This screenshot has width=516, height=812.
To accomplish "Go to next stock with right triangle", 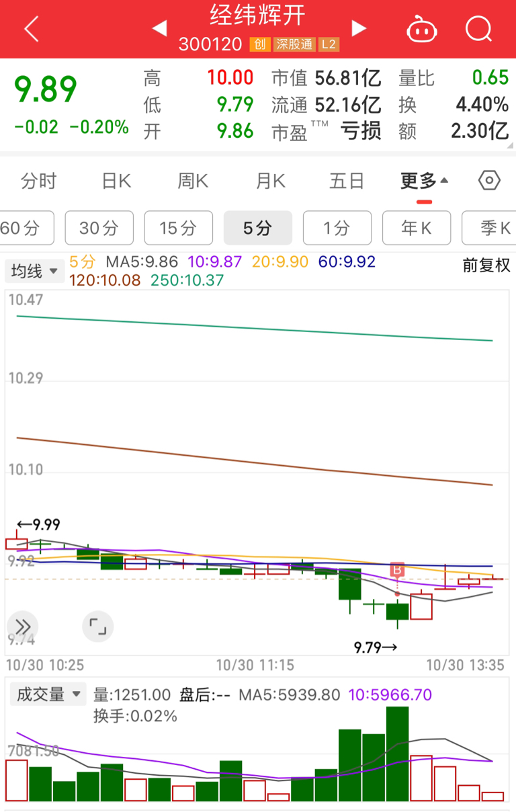I will click(x=359, y=28).
